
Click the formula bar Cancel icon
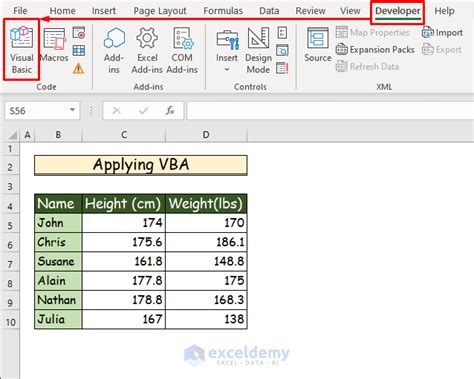(x=116, y=110)
